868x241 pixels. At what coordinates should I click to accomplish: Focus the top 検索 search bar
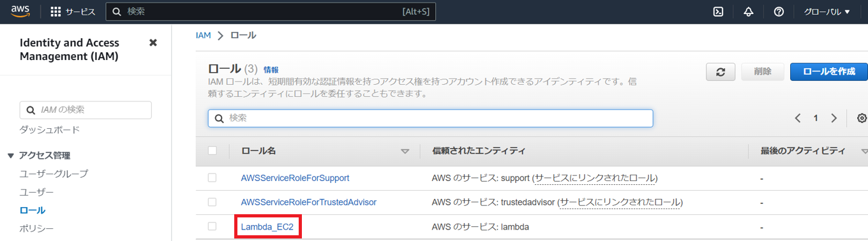(x=271, y=11)
